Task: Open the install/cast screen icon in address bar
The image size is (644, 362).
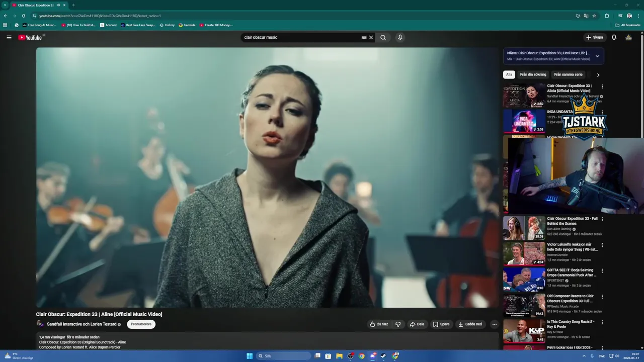Action: click(578, 16)
